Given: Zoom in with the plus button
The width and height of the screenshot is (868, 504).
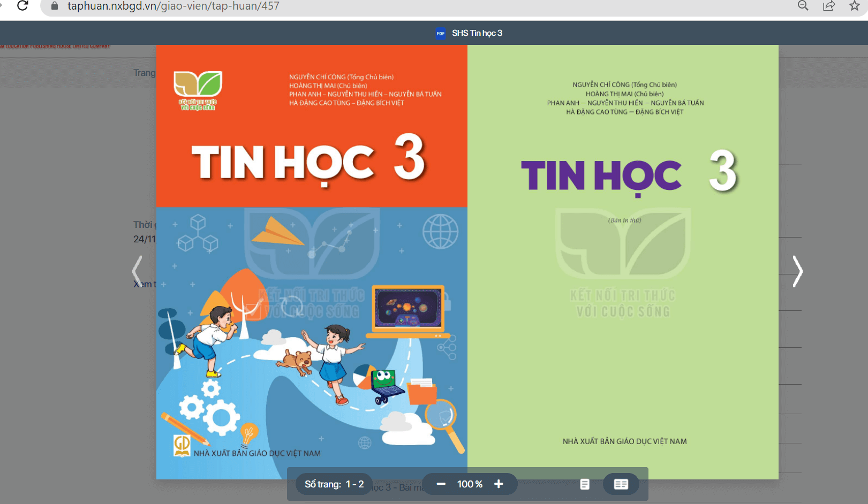Looking at the screenshot, I should (499, 484).
